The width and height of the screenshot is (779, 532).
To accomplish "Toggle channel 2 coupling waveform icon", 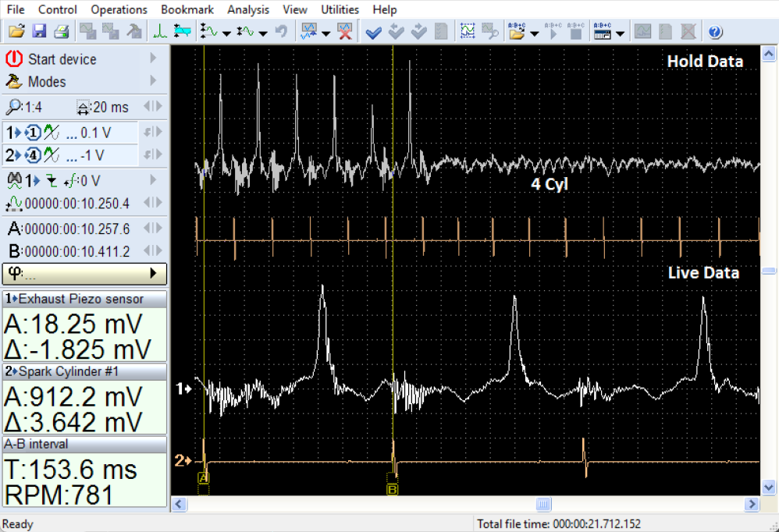I will 52,155.
